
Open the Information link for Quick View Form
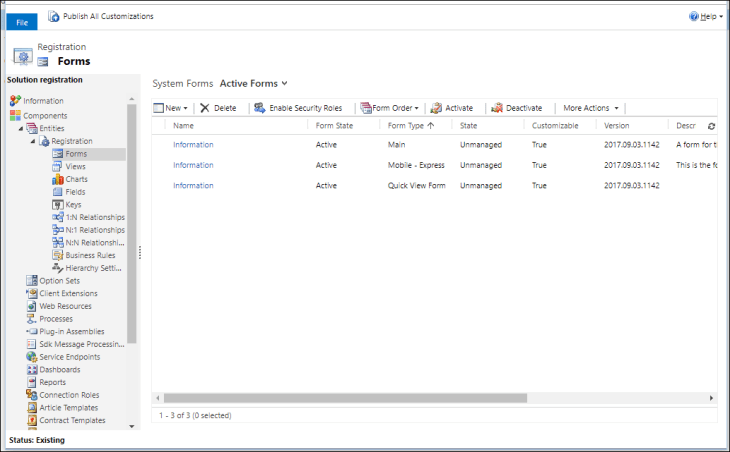click(x=193, y=185)
